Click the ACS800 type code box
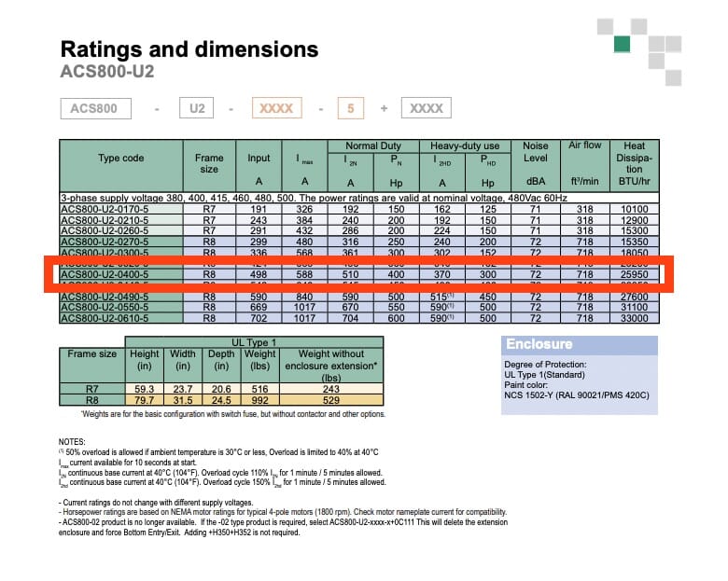728x581 pixels. point(94,108)
